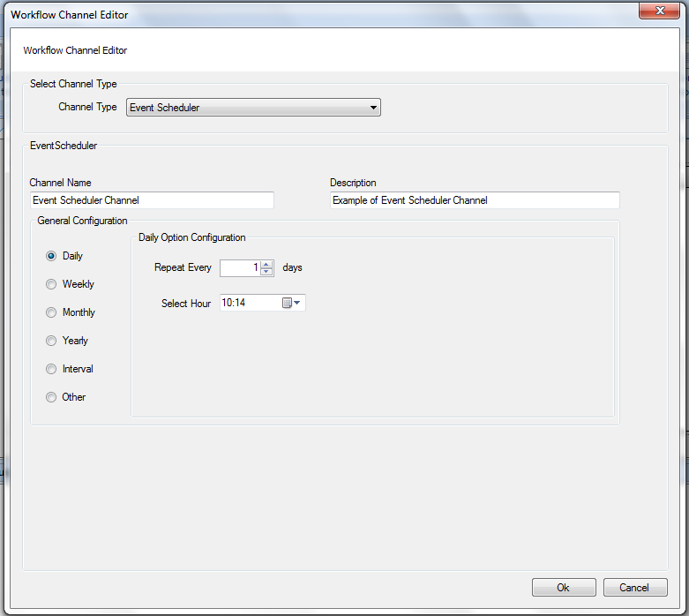Screen dimensions: 689x616
Task: Open the Channel Type dropdown
Action: click(x=253, y=108)
